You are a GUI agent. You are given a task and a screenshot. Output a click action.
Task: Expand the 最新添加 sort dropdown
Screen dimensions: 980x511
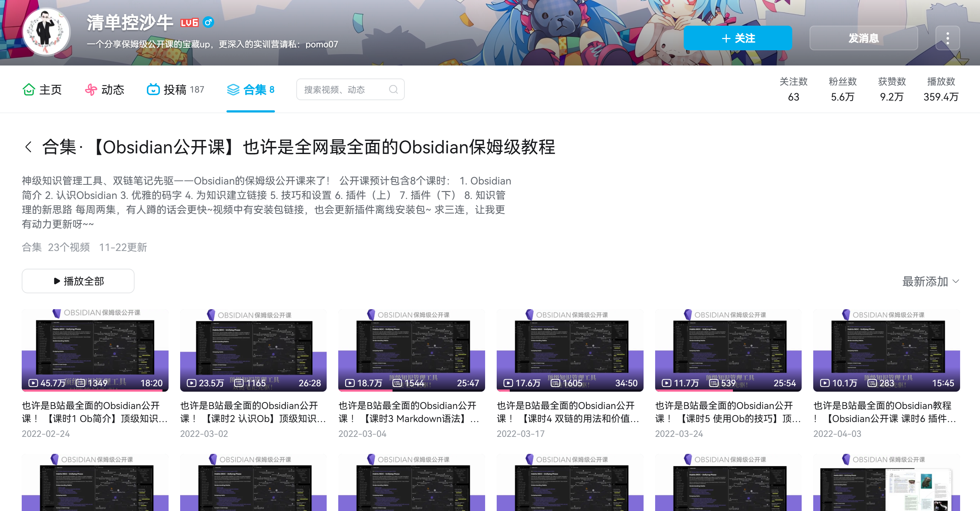(930, 281)
